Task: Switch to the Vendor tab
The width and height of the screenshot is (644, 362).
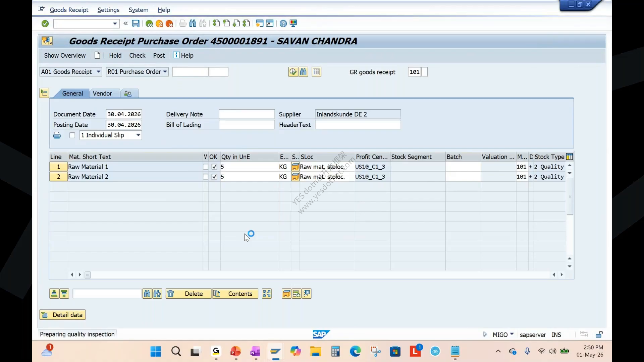Action: coord(102,94)
